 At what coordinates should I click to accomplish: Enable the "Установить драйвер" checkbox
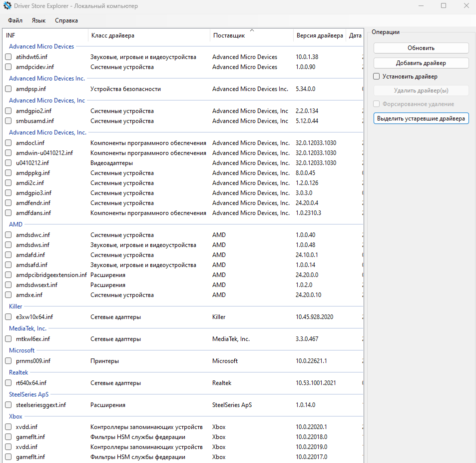pyautogui.click(x=377, y=77)
